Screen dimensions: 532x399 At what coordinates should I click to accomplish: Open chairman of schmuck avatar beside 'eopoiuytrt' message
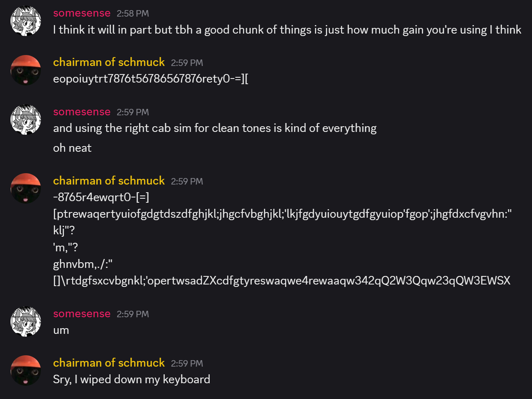(26, 70)
